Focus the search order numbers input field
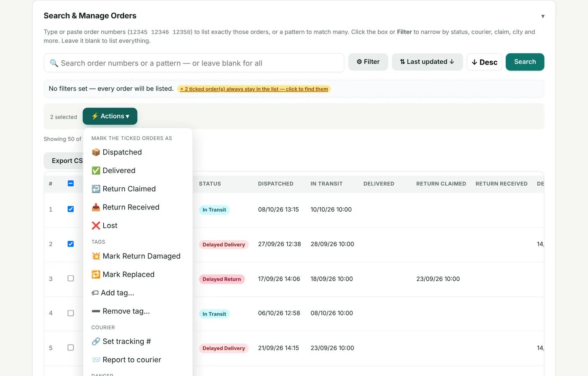Viewport: 588px width, 376px height. point(194,63)
